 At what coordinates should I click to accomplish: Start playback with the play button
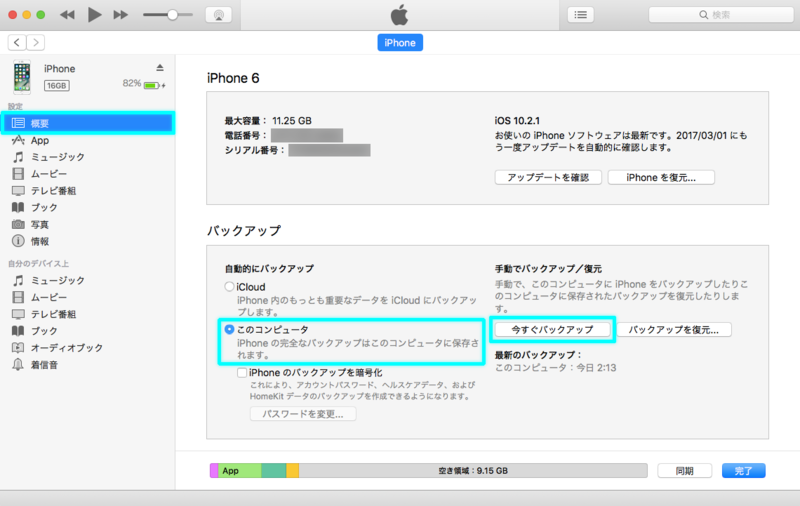tap(94, 15)
